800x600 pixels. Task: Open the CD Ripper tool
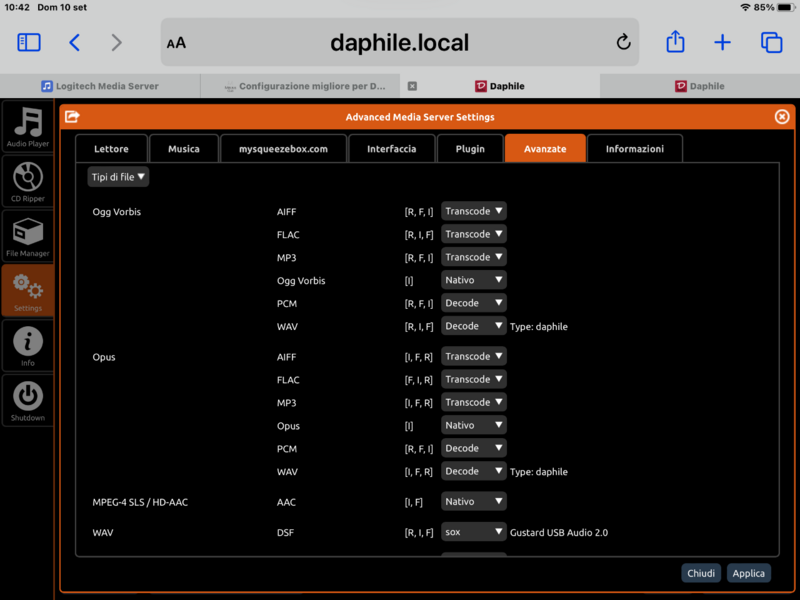28,182
